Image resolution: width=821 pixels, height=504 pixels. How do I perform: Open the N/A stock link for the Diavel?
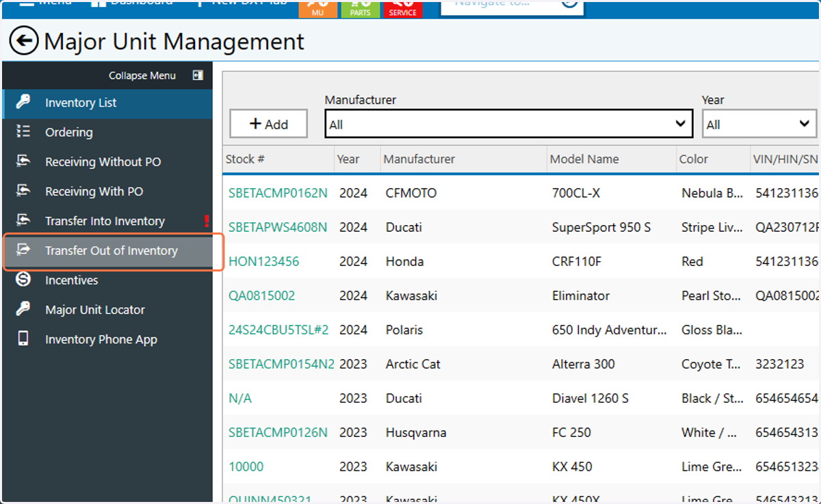tap(240, 398)
